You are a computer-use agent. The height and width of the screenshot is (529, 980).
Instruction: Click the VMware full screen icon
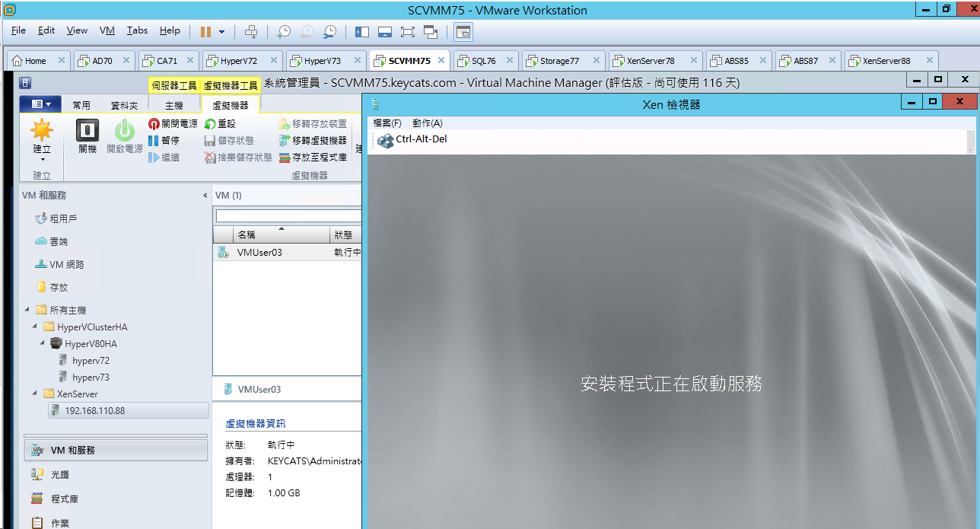pos(407,31)
